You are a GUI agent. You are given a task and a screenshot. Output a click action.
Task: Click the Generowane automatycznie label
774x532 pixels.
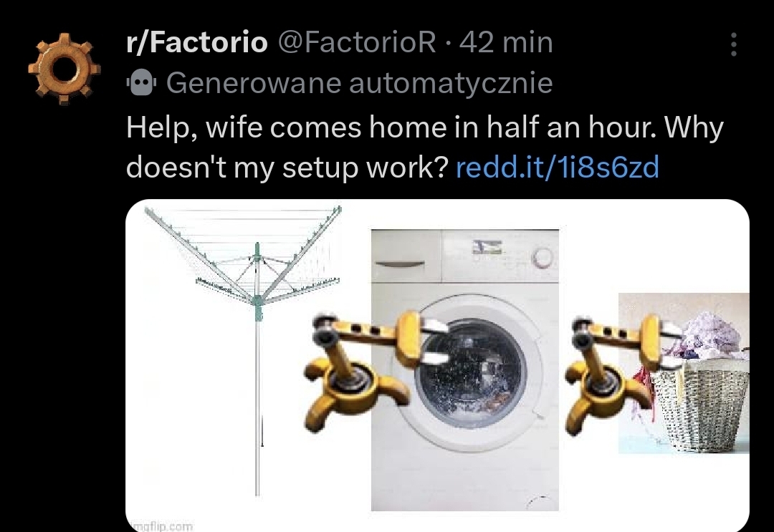tap(359, 83)
